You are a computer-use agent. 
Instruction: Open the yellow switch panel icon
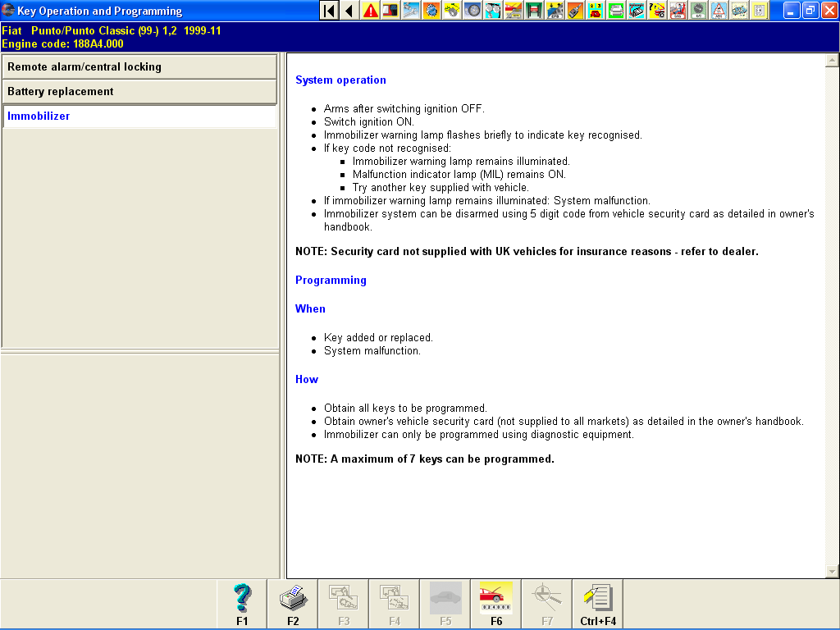(x=759, y=10)
